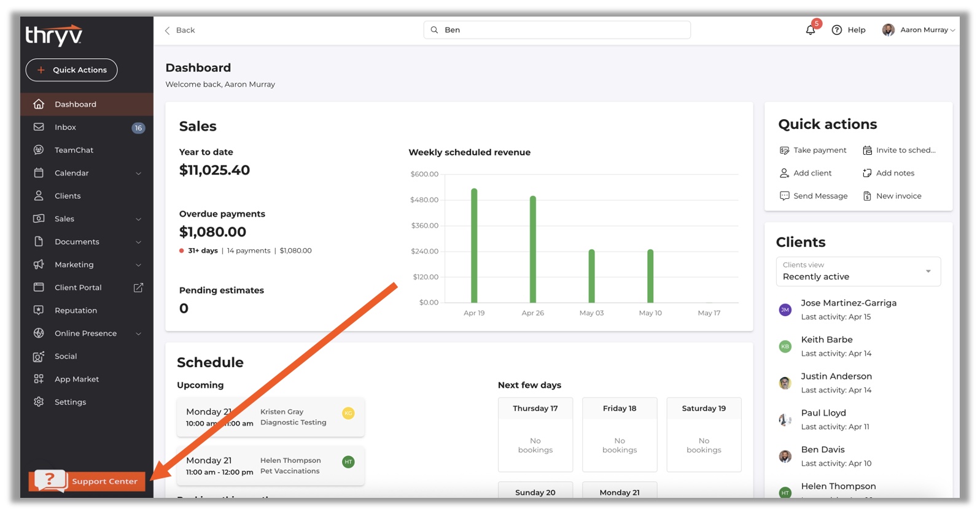Open client Jose Martinez-Garriga
Image resolution: width=980 pixels, height=512 pixels.
click(x=848, y=303)
